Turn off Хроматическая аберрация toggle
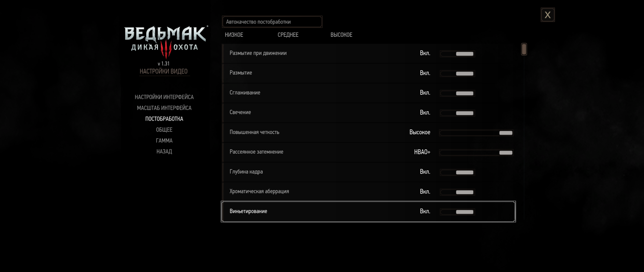This screenshot has width=644, height=272. (458, 192)
